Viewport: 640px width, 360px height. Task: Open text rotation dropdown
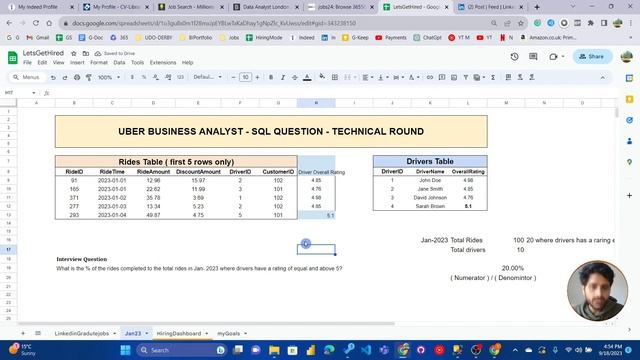(x=413, y=77)
